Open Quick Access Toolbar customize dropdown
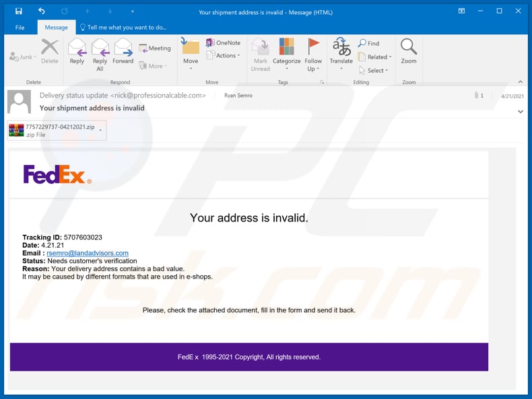The image size is (532, 399). click(132, 11)
